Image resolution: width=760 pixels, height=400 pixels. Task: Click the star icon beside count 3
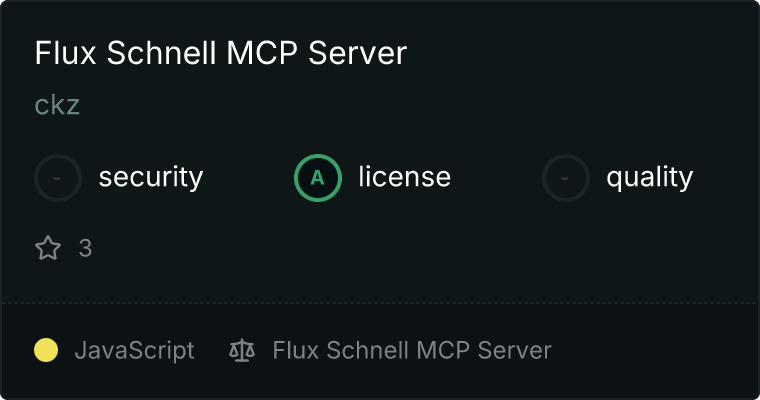pos(48,248)
